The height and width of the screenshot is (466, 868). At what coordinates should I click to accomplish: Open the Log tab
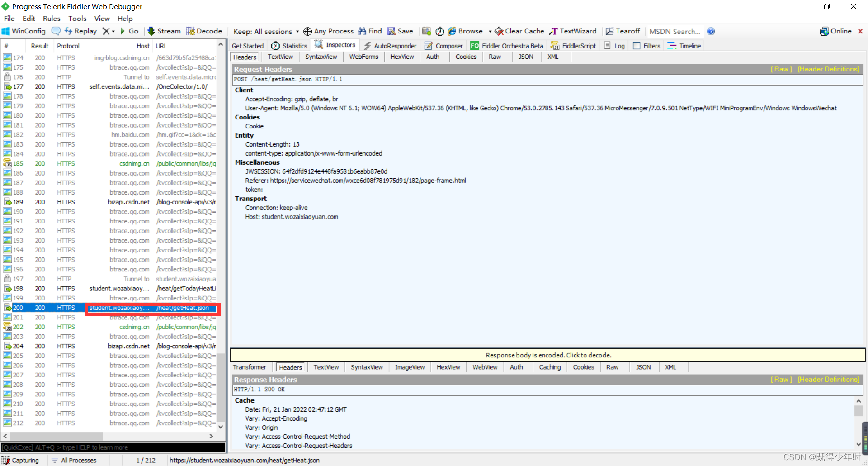click(615, 46)
